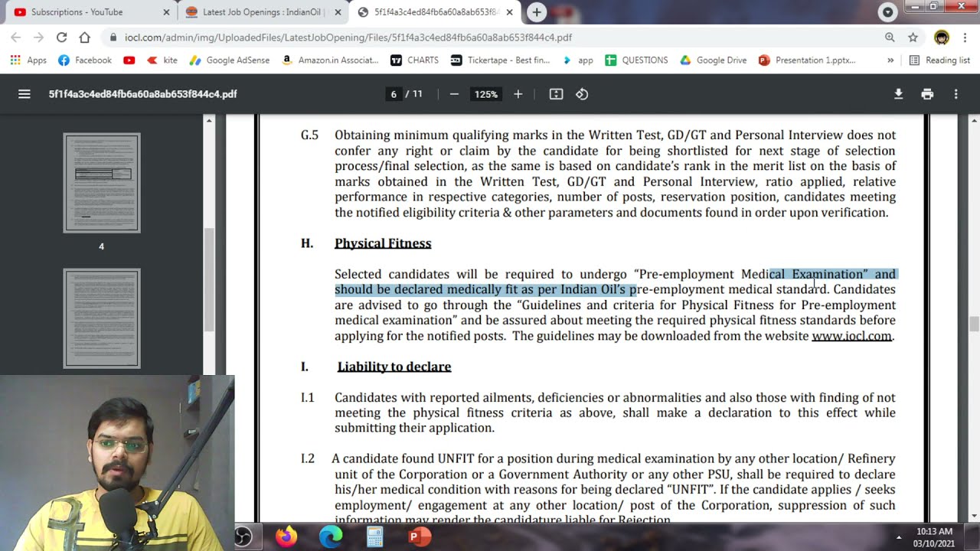Open the browser home page
The image size is (980, 551).
[x=85, y=37]
